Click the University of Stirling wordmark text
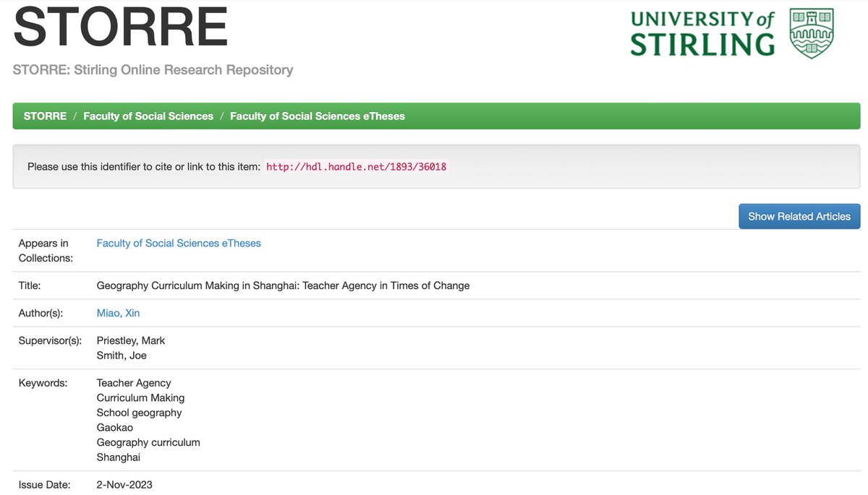 tap(702, 33)
